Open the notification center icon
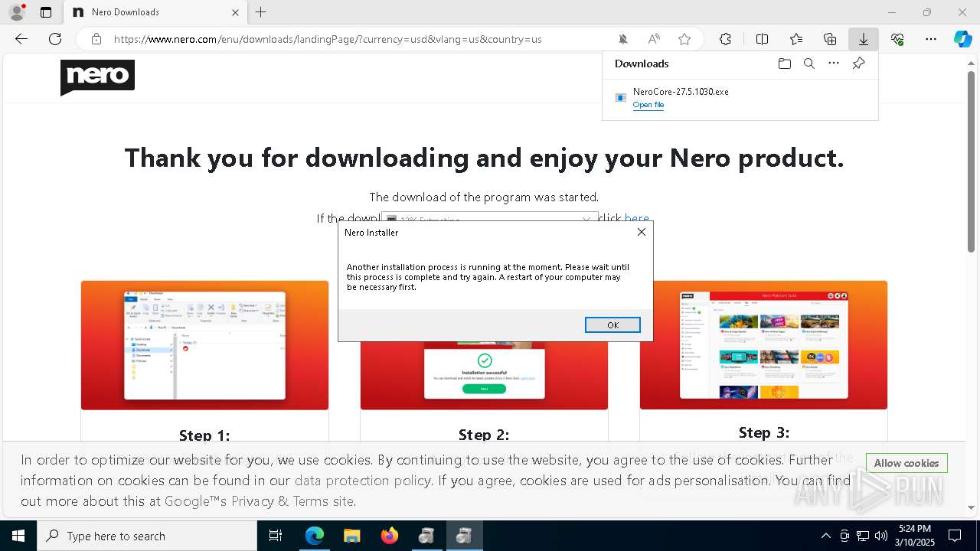Image resolution: width=980 pixels, height=551 pixels. click(955, 536)
